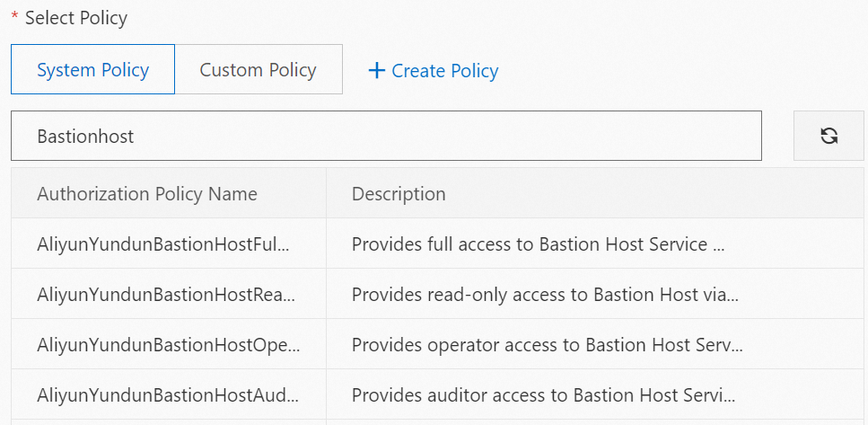Click the refresh policy list icon
Image resolution: width=868 pixels, height=425 pixels.
coord(829,137)
